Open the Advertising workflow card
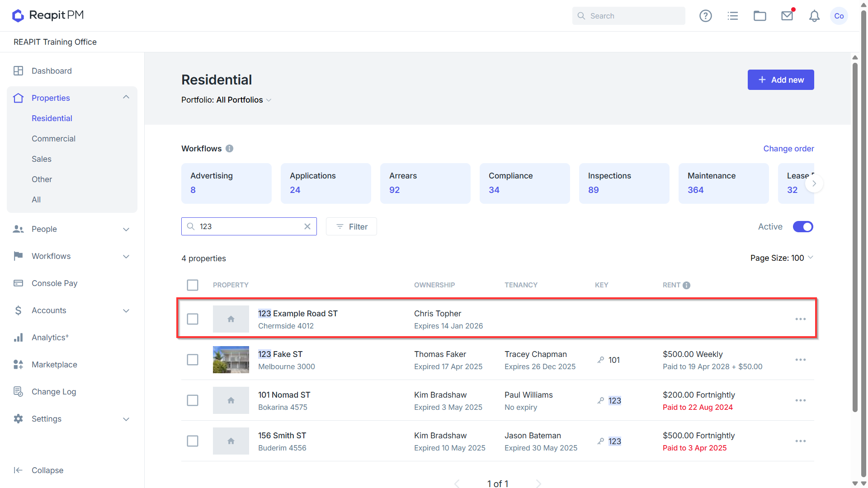868x488 pixels. (226, 183)
